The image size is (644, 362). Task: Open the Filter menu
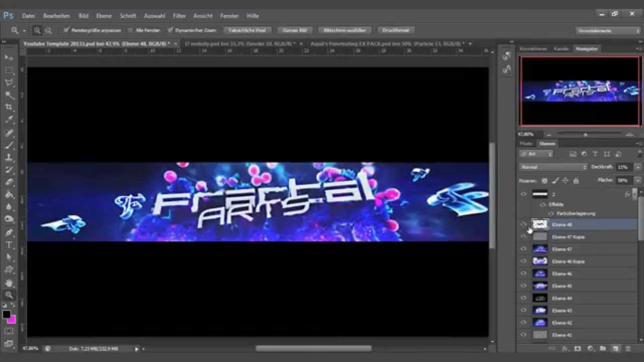click(179, 16)
